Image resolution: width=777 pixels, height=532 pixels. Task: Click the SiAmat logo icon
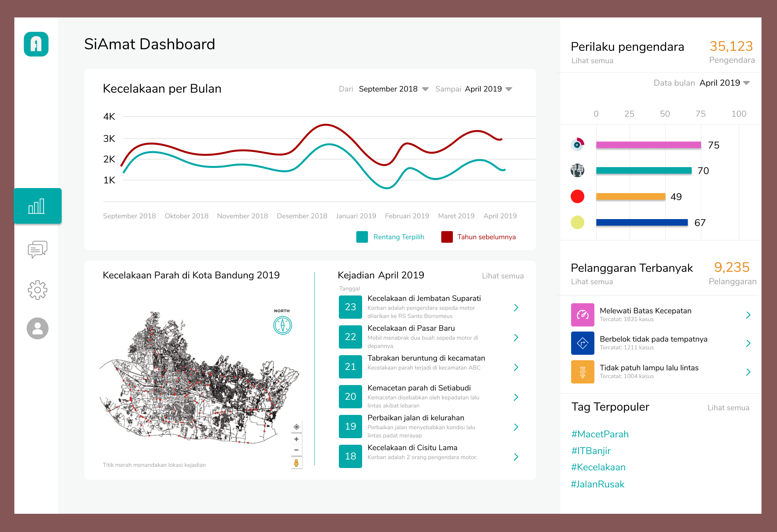tap(36, 44)
